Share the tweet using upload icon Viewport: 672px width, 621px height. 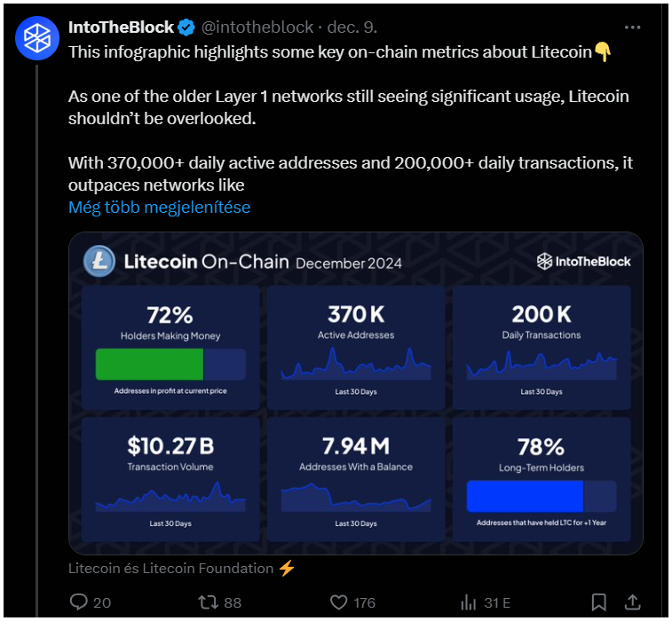[633, 602]
